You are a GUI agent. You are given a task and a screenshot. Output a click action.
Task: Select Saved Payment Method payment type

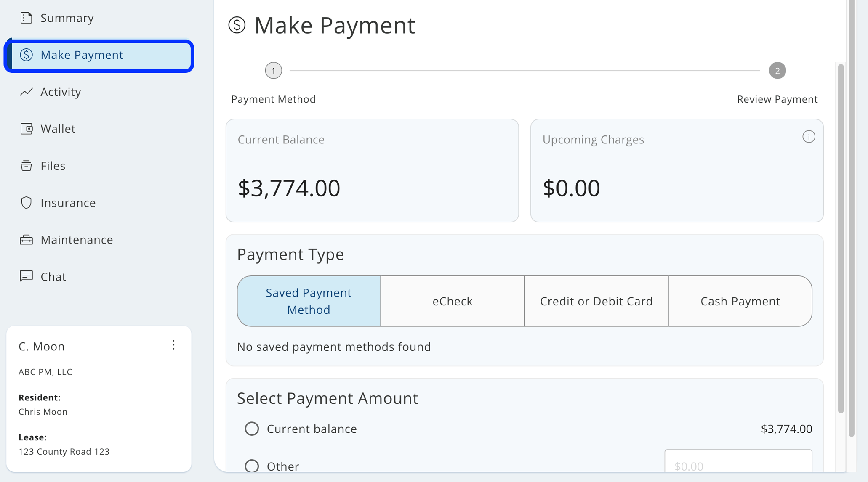coord(308,301)
